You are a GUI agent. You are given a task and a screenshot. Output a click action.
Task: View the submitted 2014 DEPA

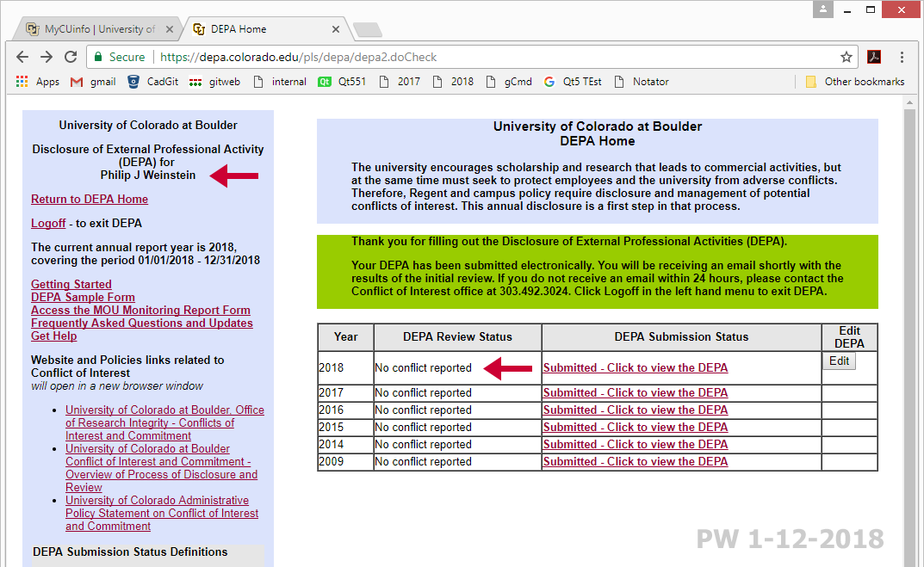[636, 445]
